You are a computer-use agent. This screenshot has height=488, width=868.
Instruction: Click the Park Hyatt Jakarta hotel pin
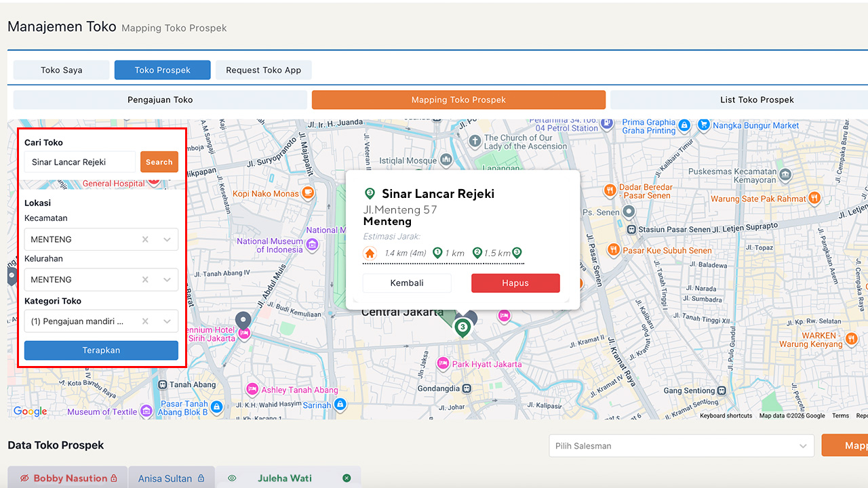tap(443, 364)
